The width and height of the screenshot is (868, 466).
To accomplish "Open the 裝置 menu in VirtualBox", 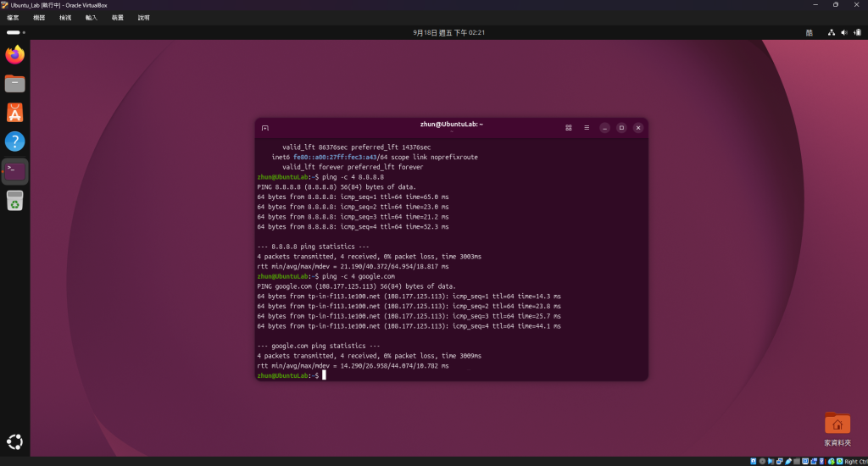I will pyautogui.click(x=117, y=18).
